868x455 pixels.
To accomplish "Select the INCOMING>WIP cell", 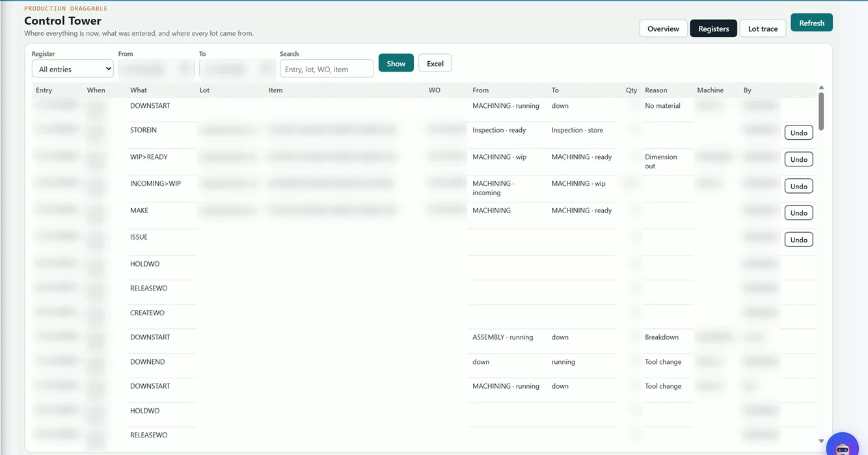I will point(156,183).
